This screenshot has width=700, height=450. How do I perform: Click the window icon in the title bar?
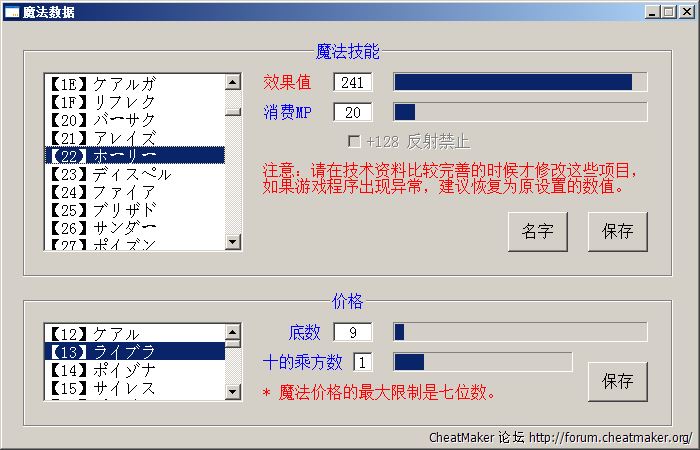pos(12,12)
